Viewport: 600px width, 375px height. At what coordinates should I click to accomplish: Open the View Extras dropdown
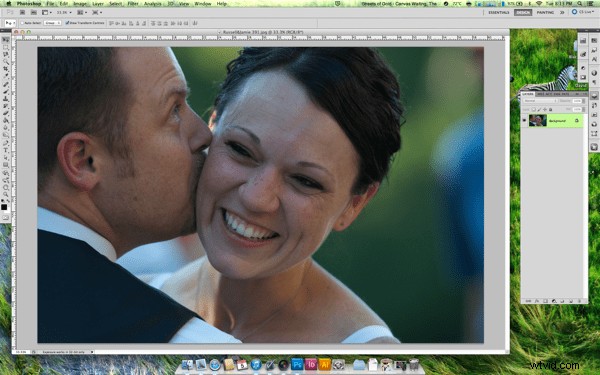(x=46, y=12)
